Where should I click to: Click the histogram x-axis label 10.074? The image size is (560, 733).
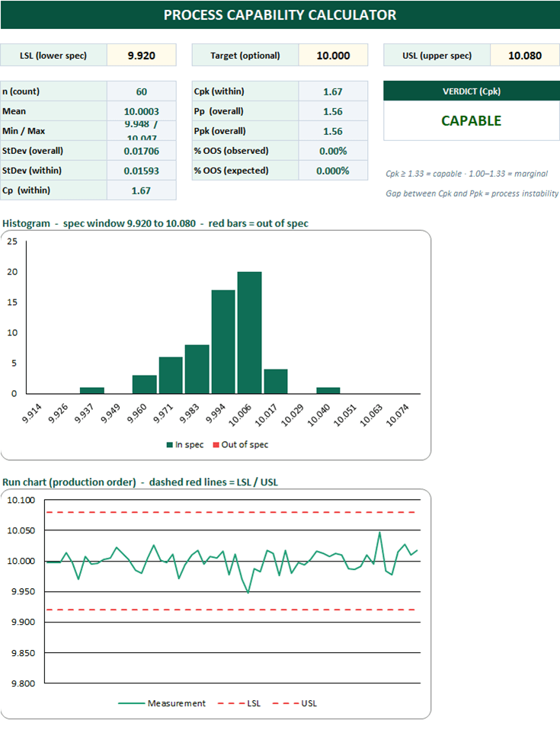(x=397, y=415)
